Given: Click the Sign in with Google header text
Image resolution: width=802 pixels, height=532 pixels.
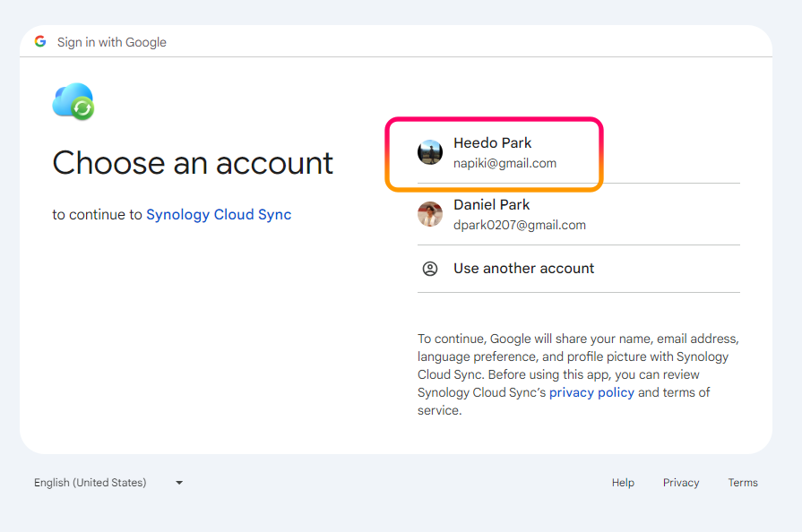Looking at the screenshot, I should 111,42.
